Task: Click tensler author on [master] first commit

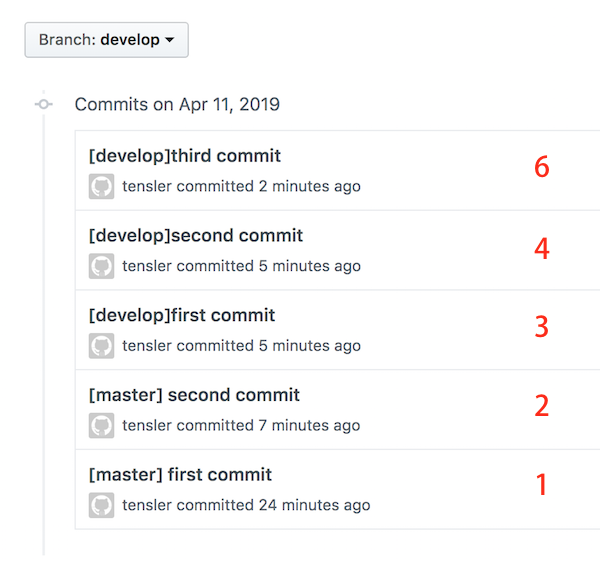Action: (x=147, y=505)
